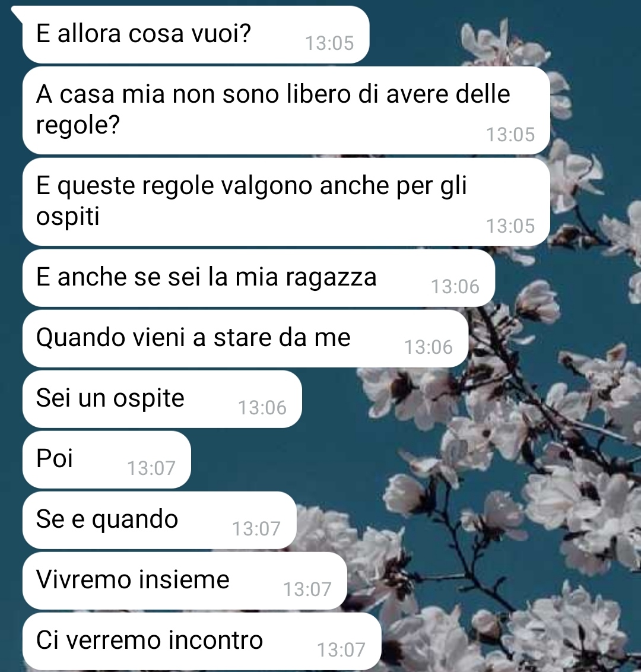Tap the bubble saying 'Sei un ospite'
The width and height of the screenshot is (641, 672).
pos(162,399)
